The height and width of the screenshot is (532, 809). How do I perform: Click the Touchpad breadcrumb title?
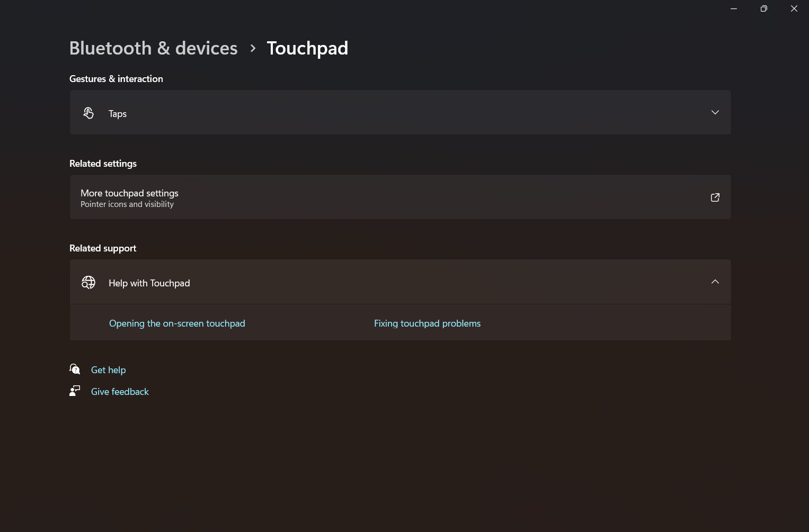pyautogui.click(x=307, y=48)
